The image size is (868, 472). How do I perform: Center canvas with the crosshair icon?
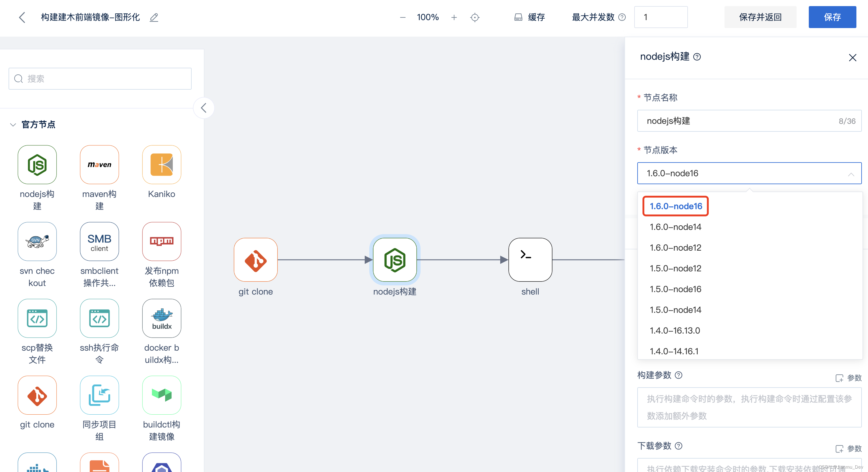474,17
